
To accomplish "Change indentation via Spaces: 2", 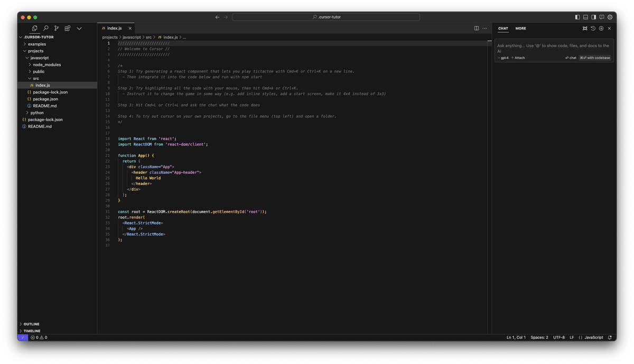I will pos(539,337).
